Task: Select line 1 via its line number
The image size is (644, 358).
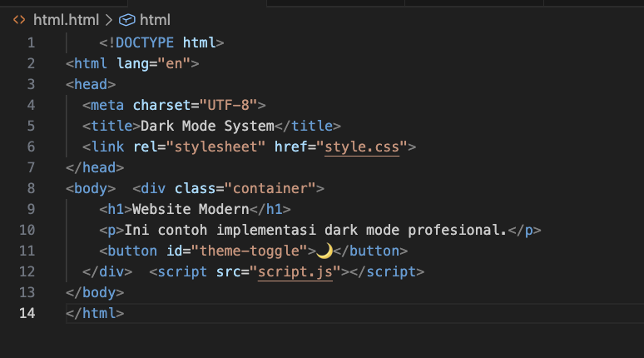Action: click(x=31, y=42)
